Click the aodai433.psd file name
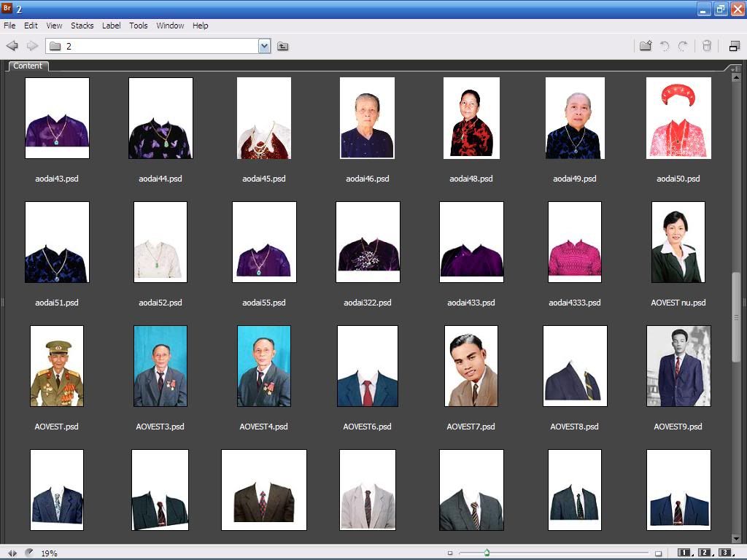The height and width of the screenshot is (560, 747). click(471, 303)
